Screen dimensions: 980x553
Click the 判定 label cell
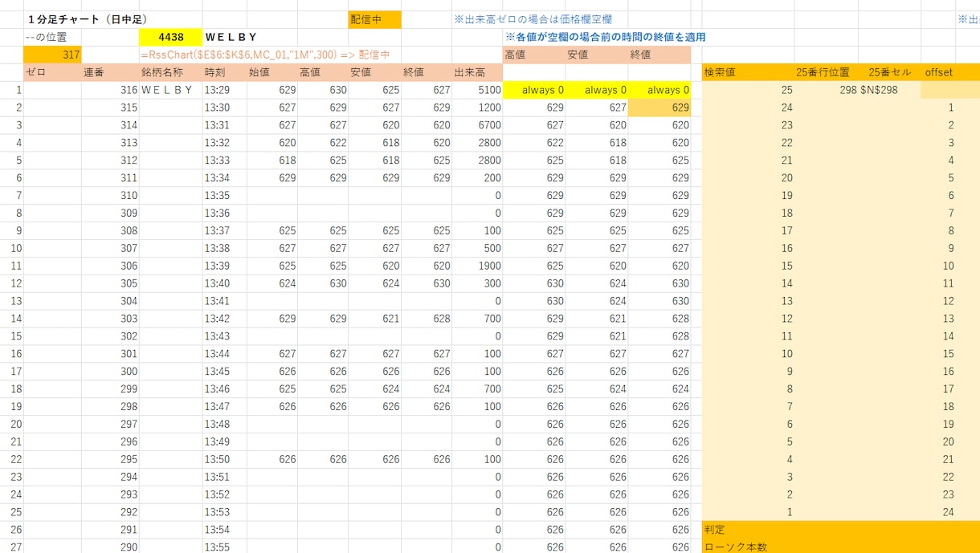pos(749,530)
